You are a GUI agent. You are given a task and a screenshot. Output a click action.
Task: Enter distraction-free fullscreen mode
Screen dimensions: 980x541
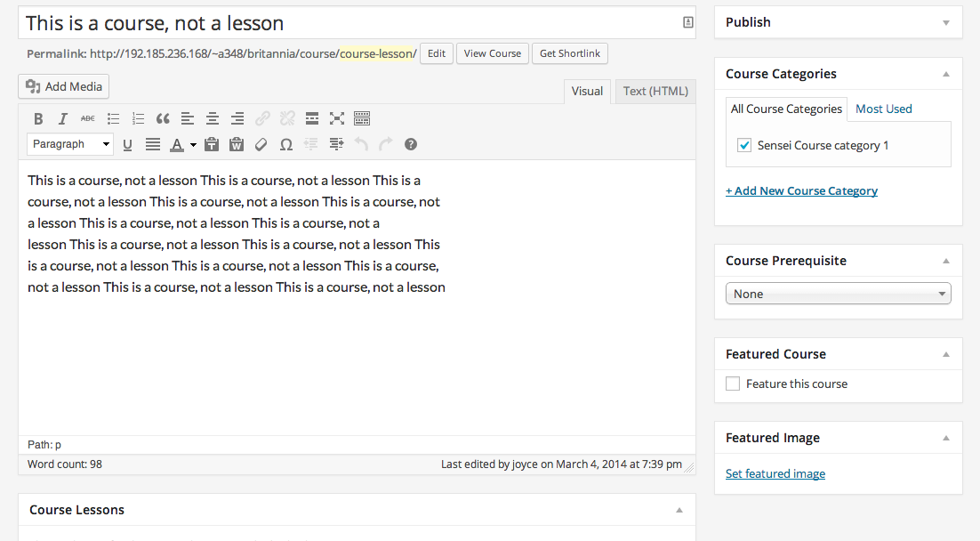337,118
